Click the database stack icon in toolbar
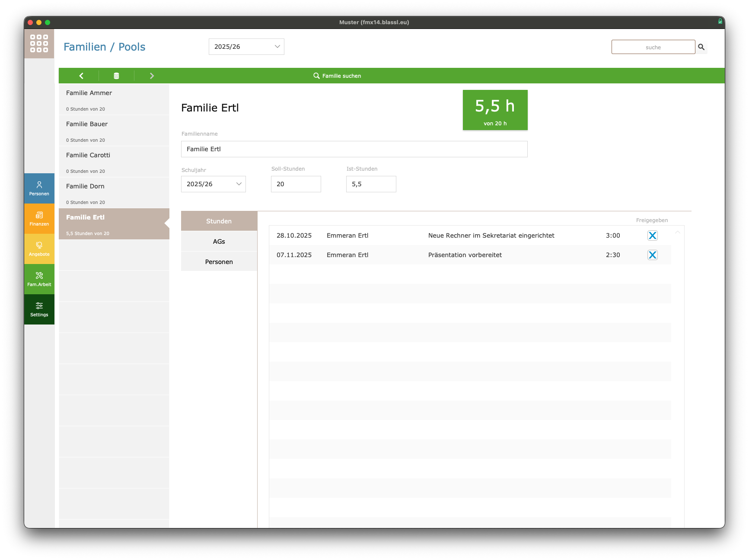Image resolution: width=749 pixels, height=560 pixels. coord(116,76)
